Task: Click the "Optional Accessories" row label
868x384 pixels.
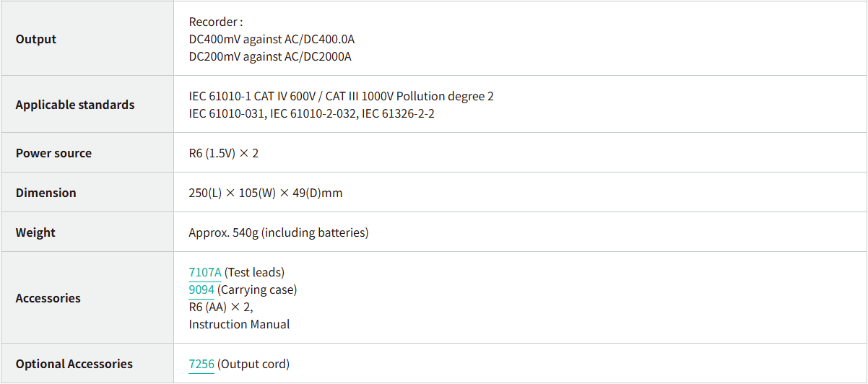Action: (74, 364)
